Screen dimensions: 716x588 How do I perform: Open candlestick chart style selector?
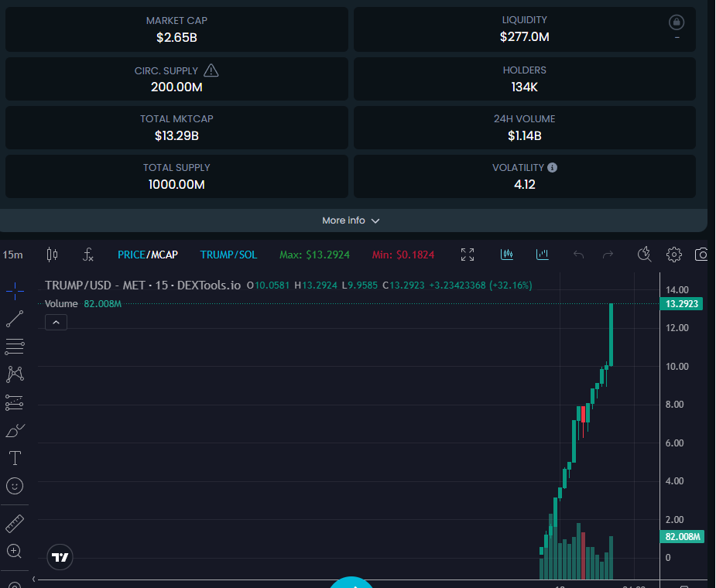point(52,255)
